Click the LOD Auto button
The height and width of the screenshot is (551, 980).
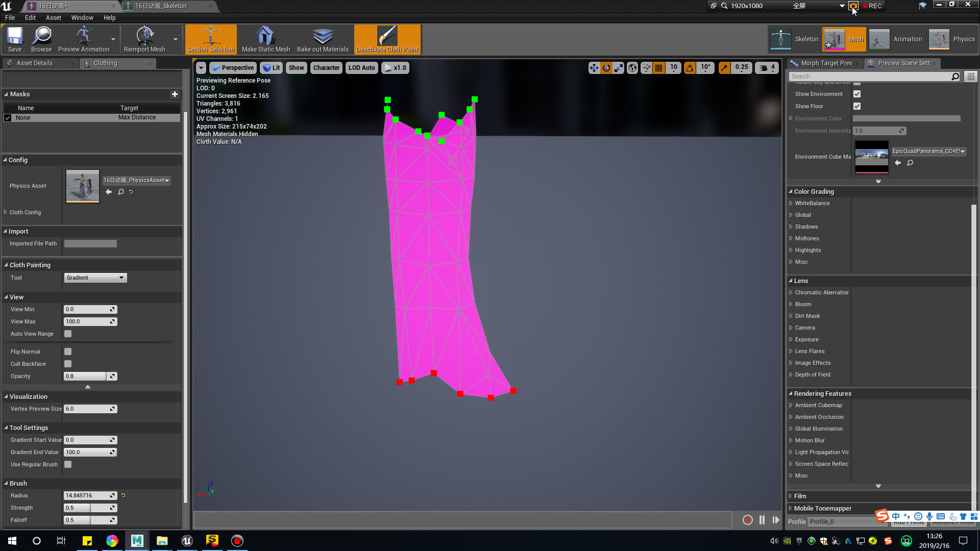click(361, 68)
